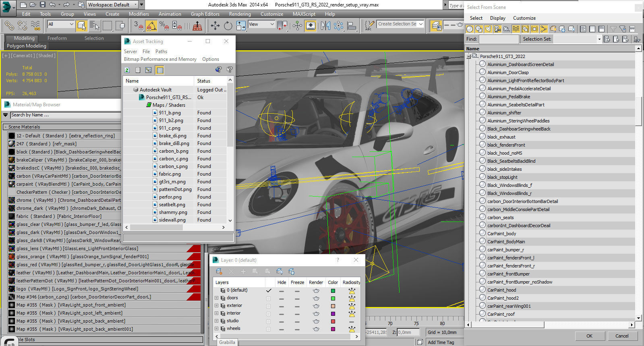Click purple color swatch of interior layer

333,314
